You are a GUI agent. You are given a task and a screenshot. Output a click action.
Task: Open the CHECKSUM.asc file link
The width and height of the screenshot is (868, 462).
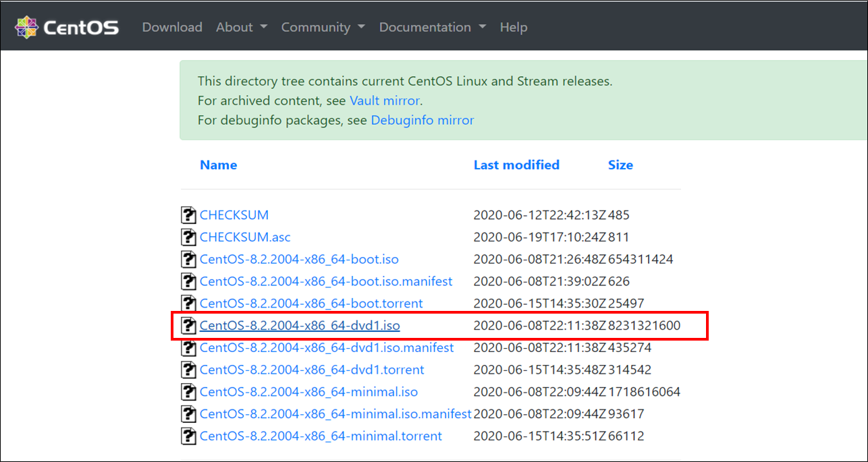(245, 237)
